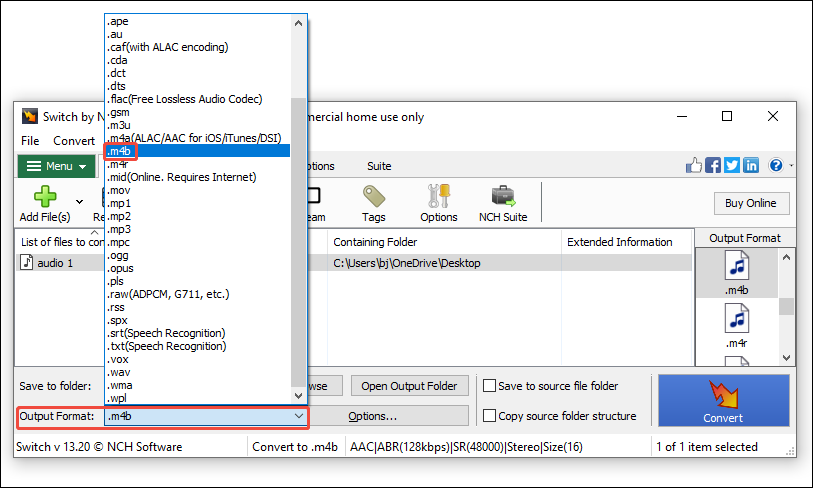
Task: Open the blue Help question mark icon
Action: 776,165
